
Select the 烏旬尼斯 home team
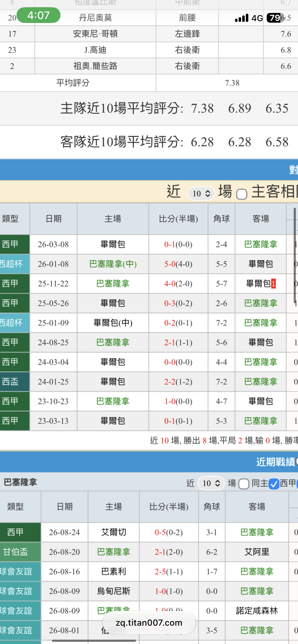click(114, 591)
